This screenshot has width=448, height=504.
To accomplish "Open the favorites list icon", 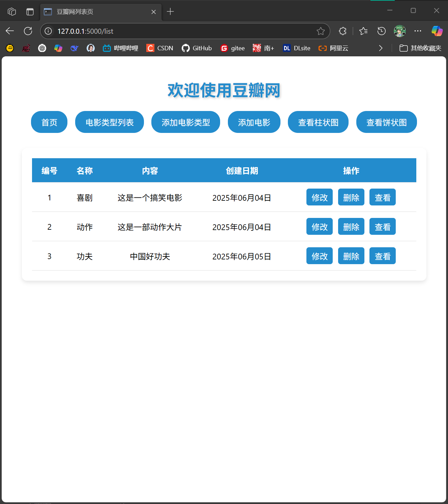I will point(363,31).
